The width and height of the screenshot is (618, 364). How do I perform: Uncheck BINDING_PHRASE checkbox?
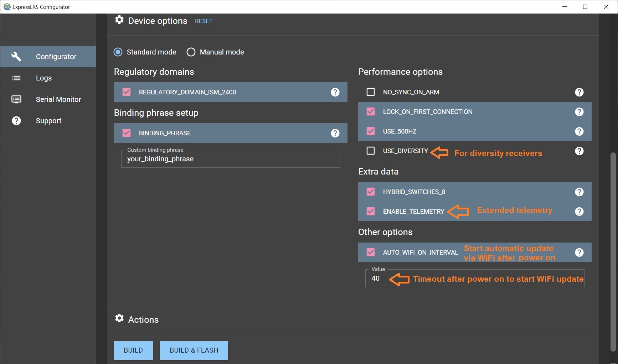coord(127,133)
